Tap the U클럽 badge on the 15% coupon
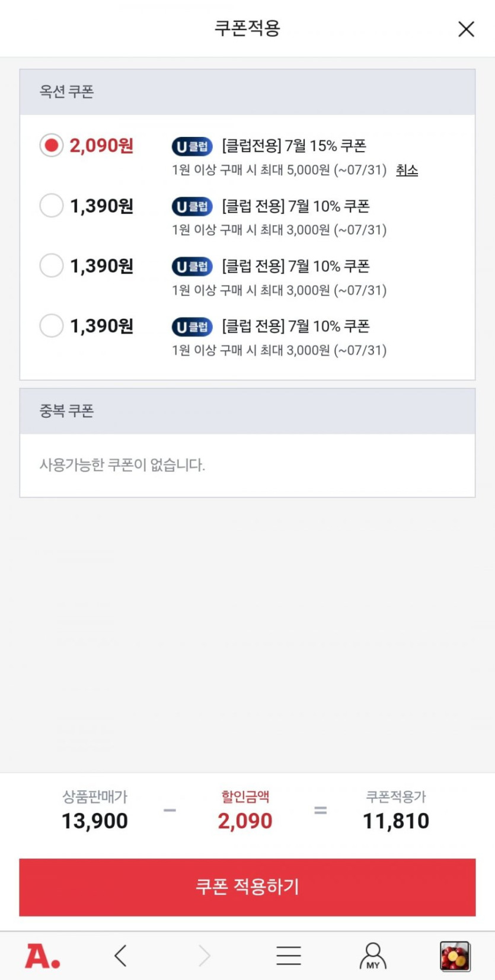This screenshot has width=495, height=980. point(192,146)
